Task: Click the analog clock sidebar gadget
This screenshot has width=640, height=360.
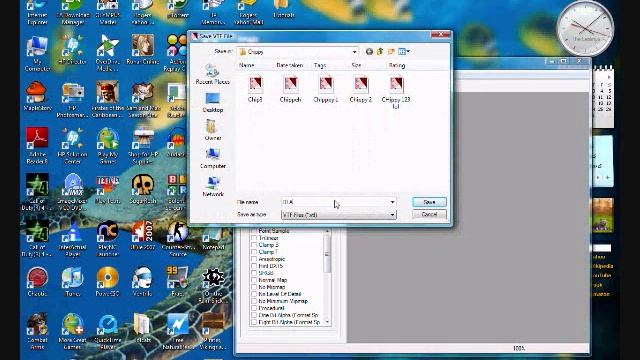Action: (x=585, y=29)
